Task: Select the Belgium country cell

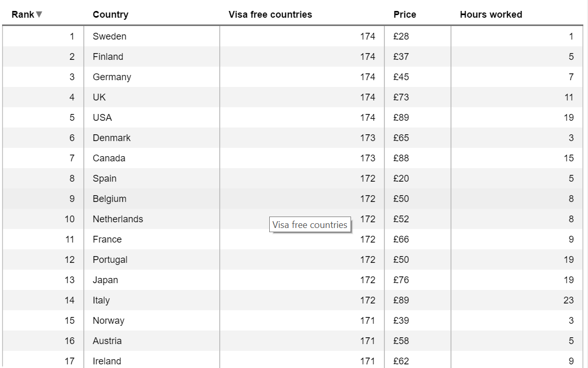Action: (109, 199)
